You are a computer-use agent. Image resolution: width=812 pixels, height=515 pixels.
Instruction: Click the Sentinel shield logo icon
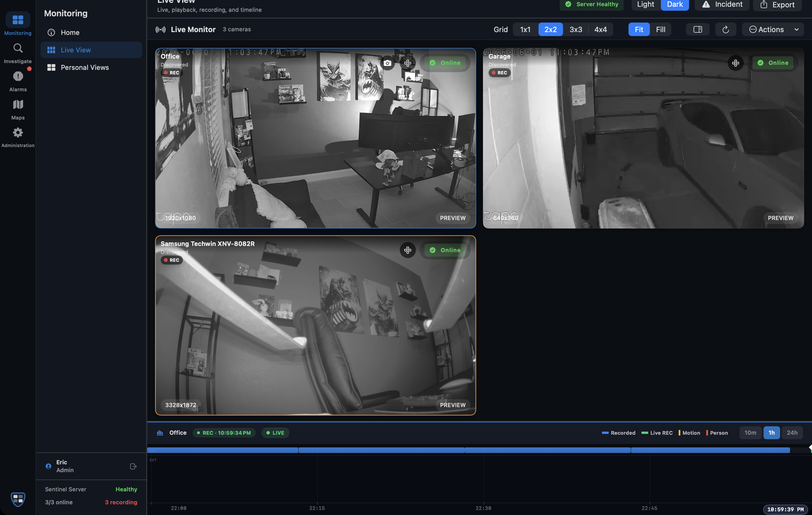[x=18, y=499]
